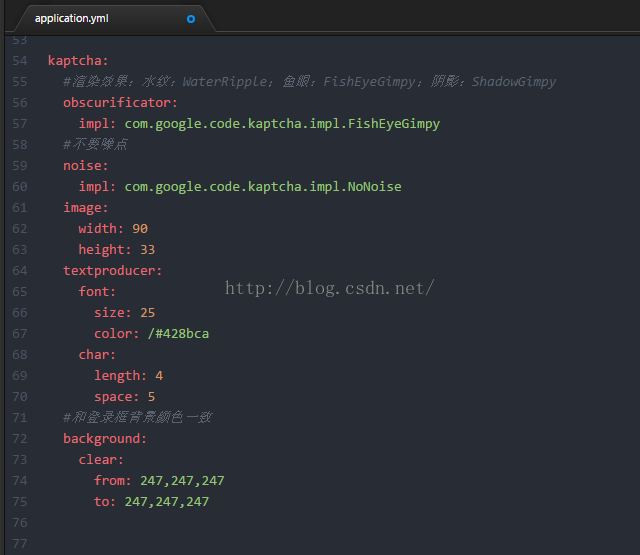The image size is (640, 555).
Task: Click the 'textproducer:' key
Action: (x=113, y=271)
